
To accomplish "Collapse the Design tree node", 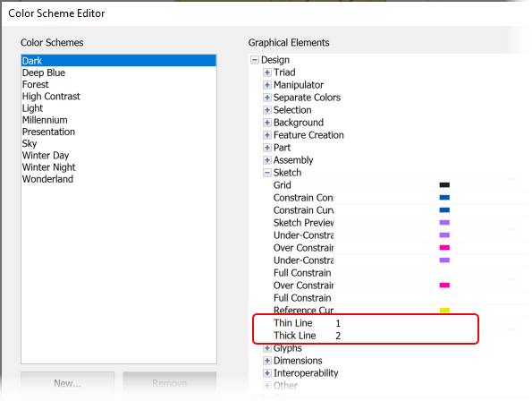I will click(x=255, y=60).
